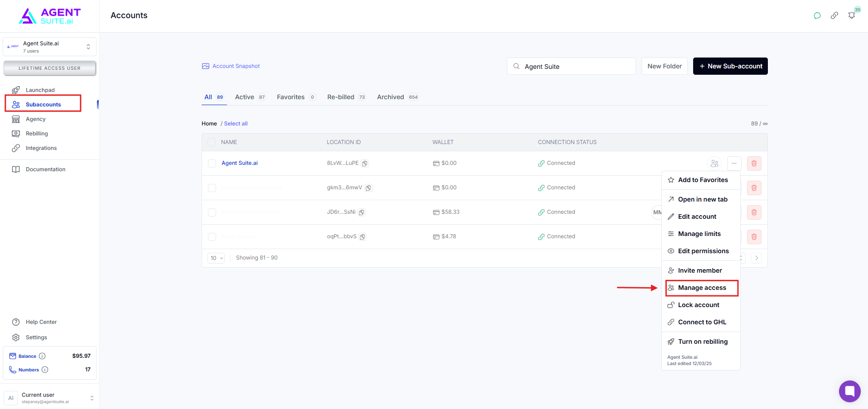Open notifications bell with 35 badge
868x409 pixels.
click(852, 15)
